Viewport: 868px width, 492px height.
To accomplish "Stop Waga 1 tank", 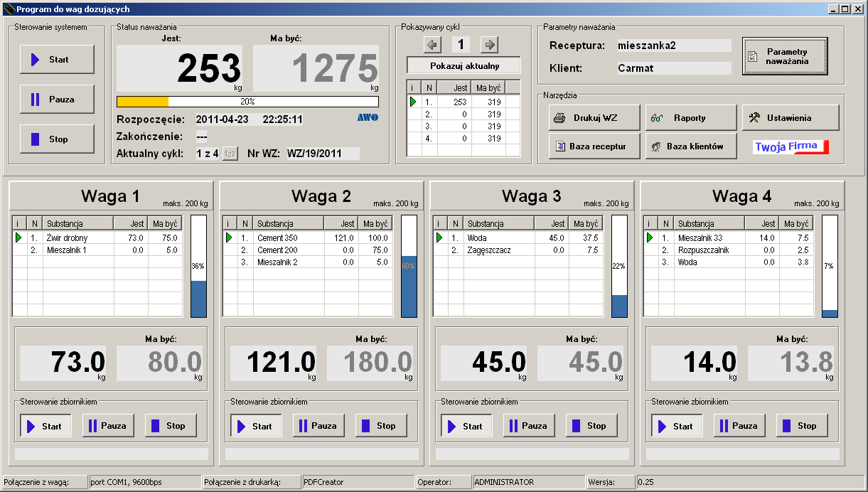I will pos(171,426).
